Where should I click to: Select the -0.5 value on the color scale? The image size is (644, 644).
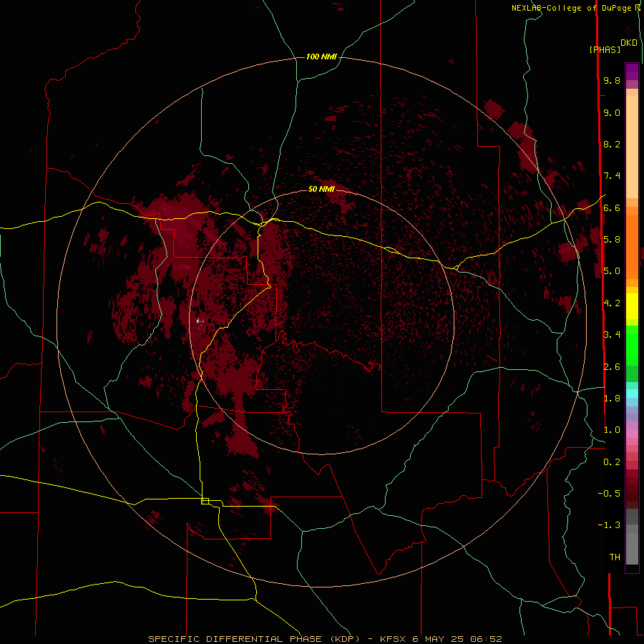(x=609, y=494)
